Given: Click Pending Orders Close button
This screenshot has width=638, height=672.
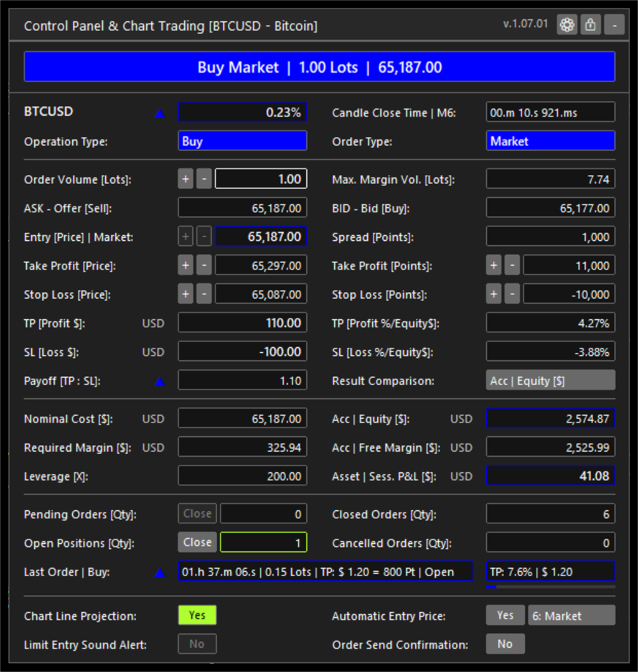Looking at the screenshot, I should click(197, 513).
